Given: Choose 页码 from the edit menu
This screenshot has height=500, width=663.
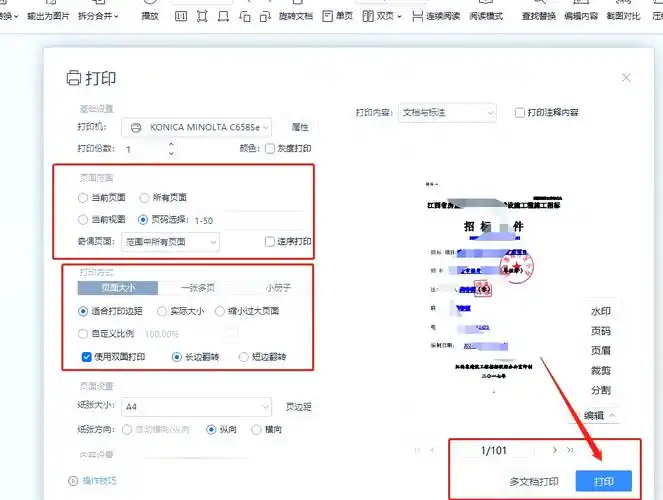Looking at the screenshot, I should 600,331.
